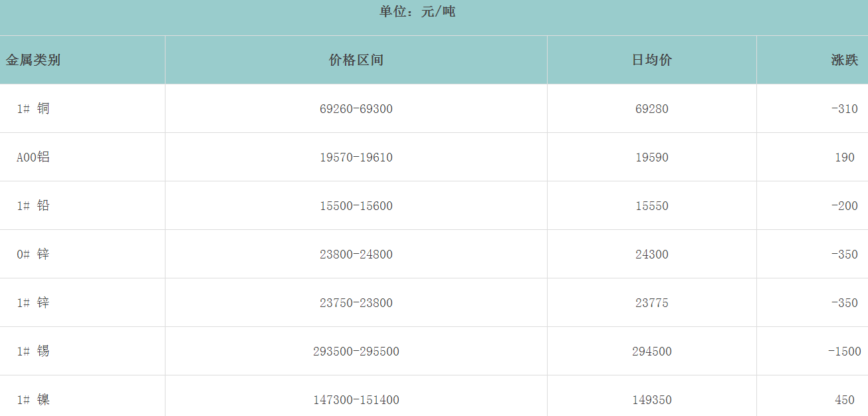This screenshot has width=868, height=416.
Task: Click the 涨跌 column header
Action: tap(844, 60)
